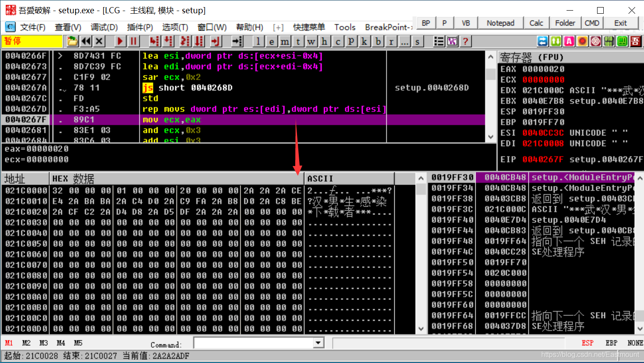Select EBP stack reference mode
This screenshot has height=363, width=644.
pos(611,343)
